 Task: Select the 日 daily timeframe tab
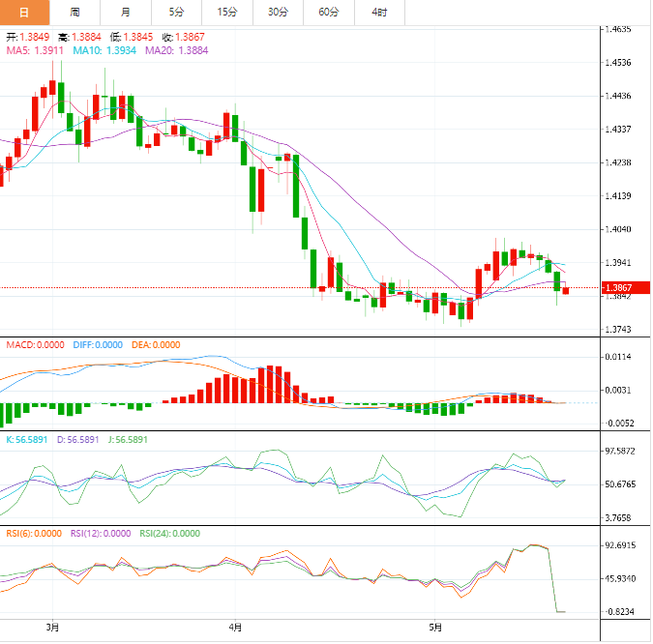coord(24,13)
